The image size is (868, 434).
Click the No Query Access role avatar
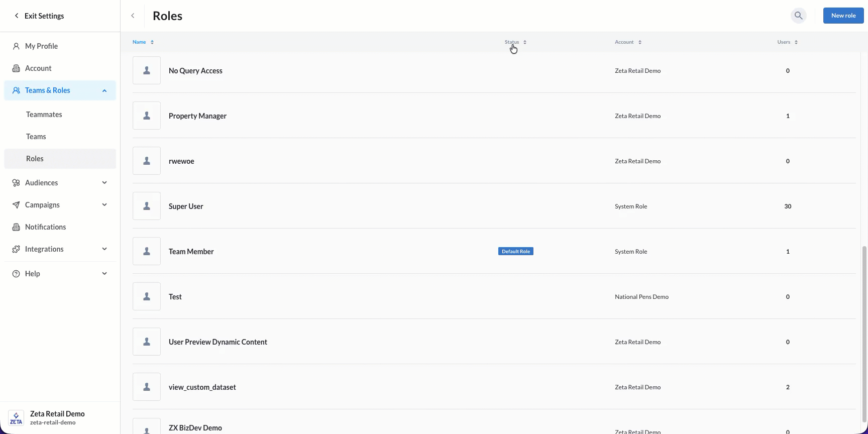tap(147, 70)
